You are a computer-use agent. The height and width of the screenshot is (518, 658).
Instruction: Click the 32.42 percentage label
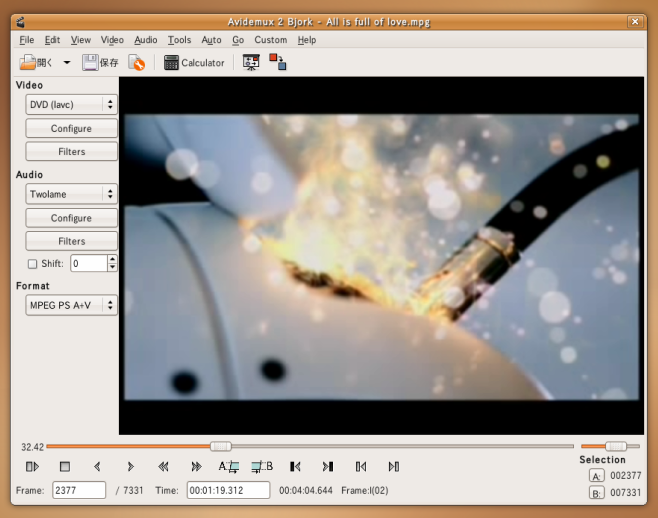coord(32,447)
